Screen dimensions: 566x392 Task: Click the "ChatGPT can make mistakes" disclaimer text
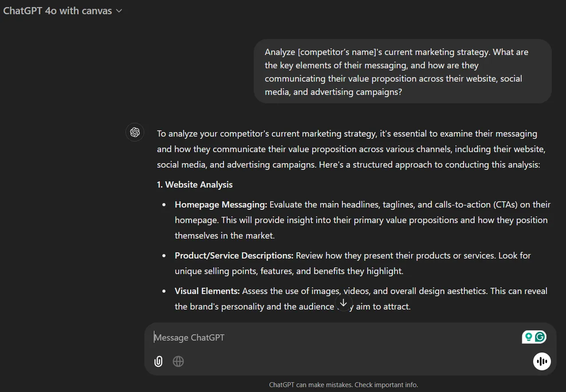pyautogui.click(x=343, y=385)
